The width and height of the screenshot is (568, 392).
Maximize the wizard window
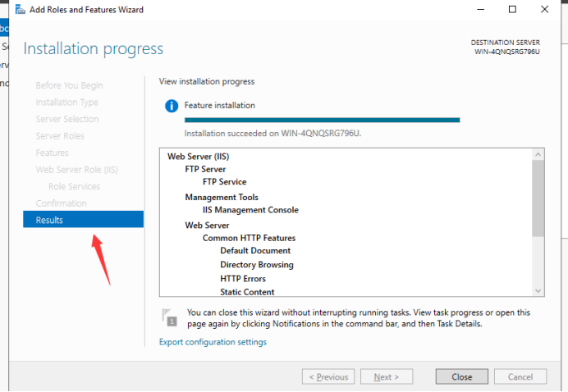pyautogui.click(x=512, y=9)
